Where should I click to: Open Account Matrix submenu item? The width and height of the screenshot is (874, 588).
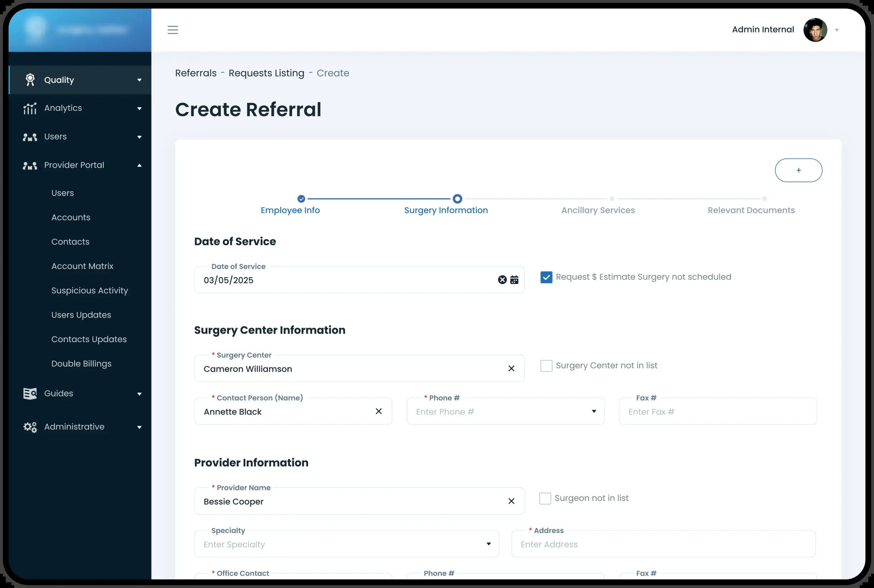(82, 266)
